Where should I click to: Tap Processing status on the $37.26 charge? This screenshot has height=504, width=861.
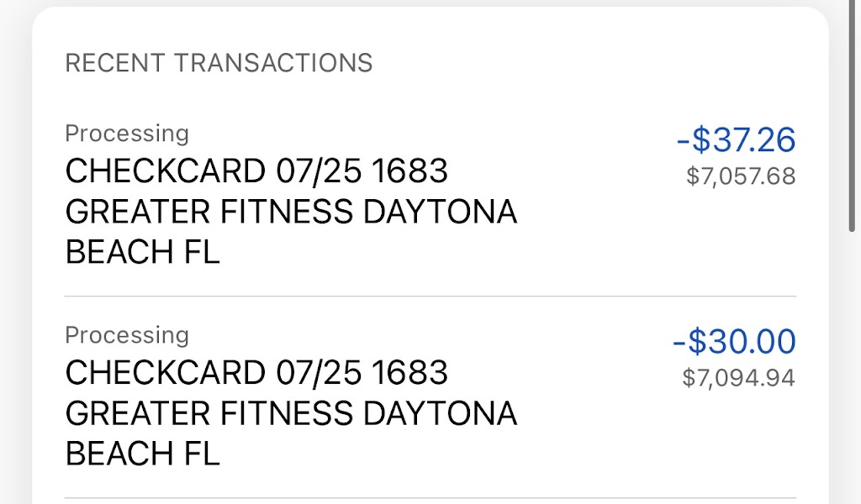point(127,134)
